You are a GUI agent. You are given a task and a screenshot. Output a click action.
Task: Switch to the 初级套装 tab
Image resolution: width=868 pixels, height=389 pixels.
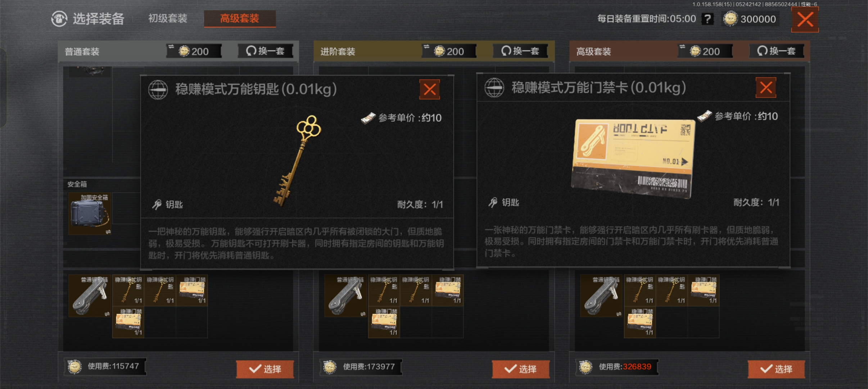[x=168, y=18]
